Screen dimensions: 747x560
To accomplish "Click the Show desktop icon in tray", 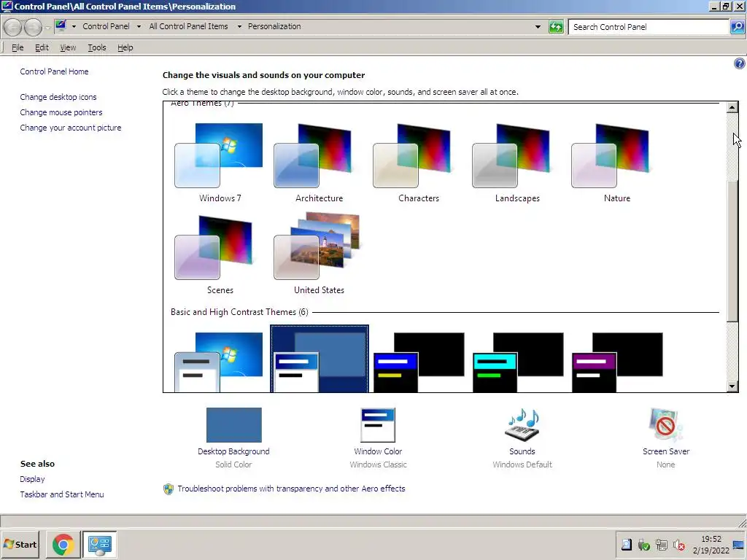I will 739,545.
